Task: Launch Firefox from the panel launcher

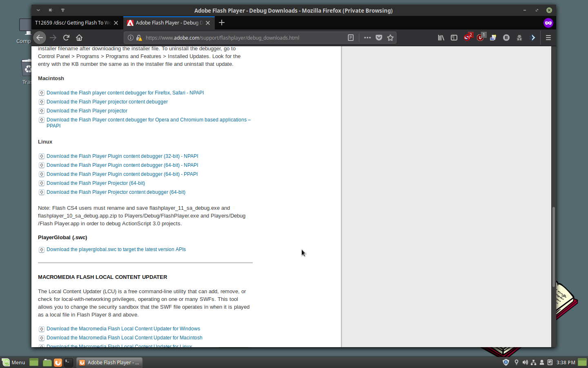Action: [x=58, y=362]
